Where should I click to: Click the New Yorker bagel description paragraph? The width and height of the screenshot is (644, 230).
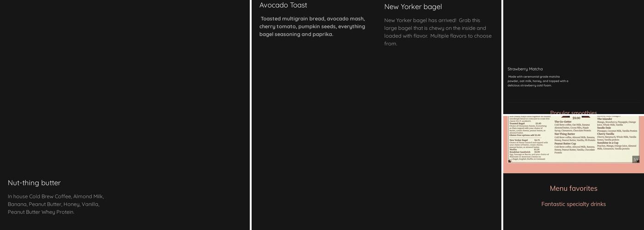pyautogui.click(x=437, y=32)
